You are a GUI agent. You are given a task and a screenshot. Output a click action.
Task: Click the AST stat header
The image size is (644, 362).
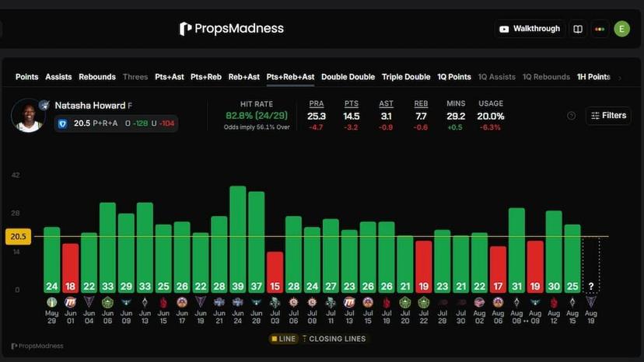pos(386,104)
